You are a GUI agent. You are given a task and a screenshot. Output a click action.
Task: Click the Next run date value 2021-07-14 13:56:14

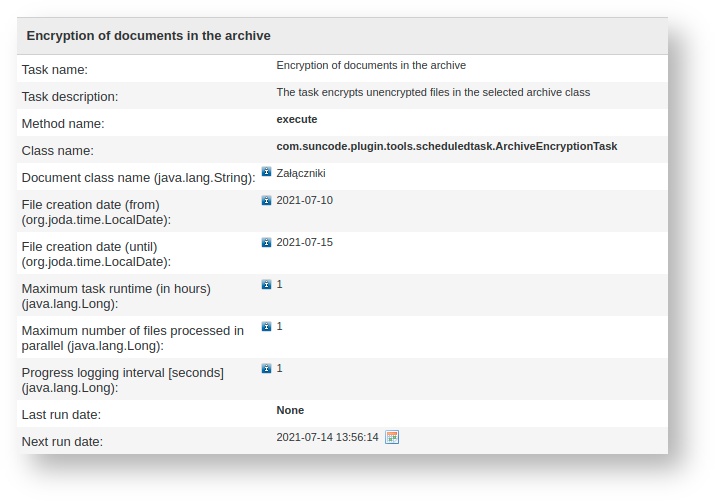click(327, 438)
